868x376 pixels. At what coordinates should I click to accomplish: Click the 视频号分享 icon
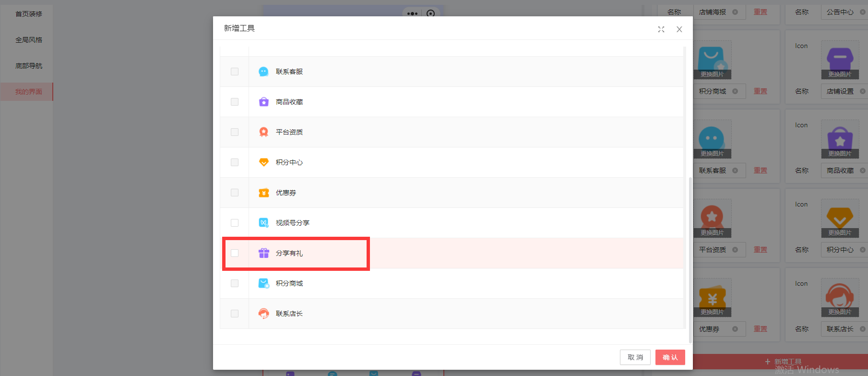click(x=263, y=223)
